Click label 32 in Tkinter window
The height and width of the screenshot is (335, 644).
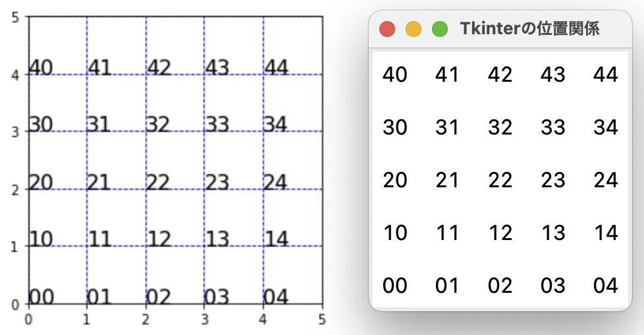tap(500, 127)
